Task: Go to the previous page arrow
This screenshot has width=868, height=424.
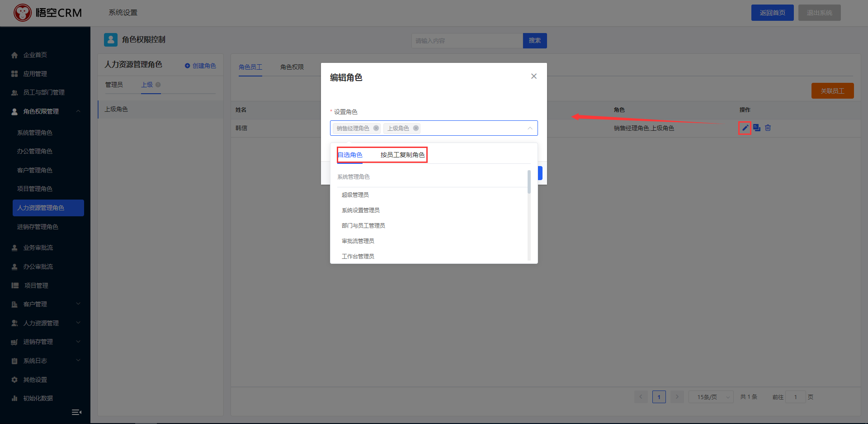Action: tap(641, 397)
